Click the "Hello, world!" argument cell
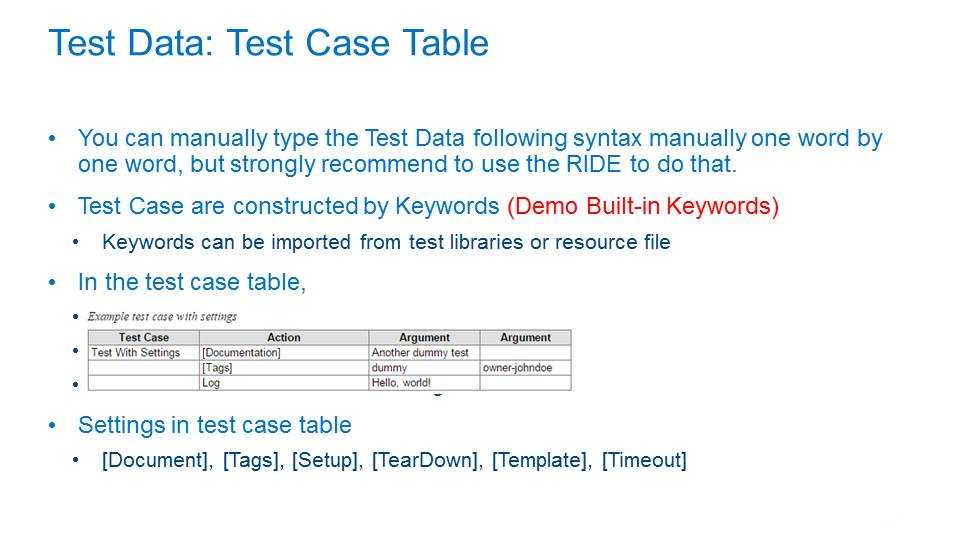 (401, 383)
